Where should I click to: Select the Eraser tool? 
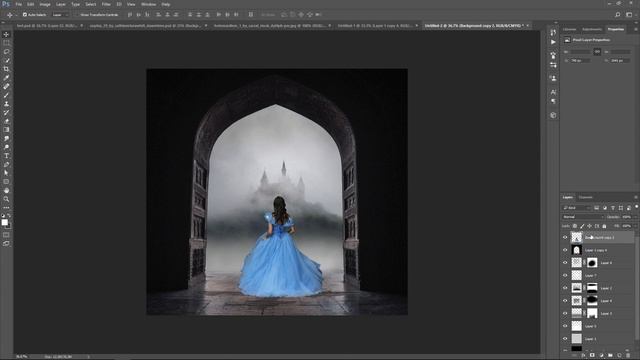pyautogui.click(x=6, y=121)
